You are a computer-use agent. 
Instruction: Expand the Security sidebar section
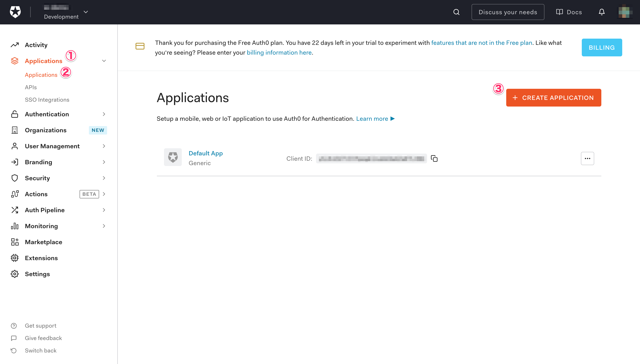(104, 178)
